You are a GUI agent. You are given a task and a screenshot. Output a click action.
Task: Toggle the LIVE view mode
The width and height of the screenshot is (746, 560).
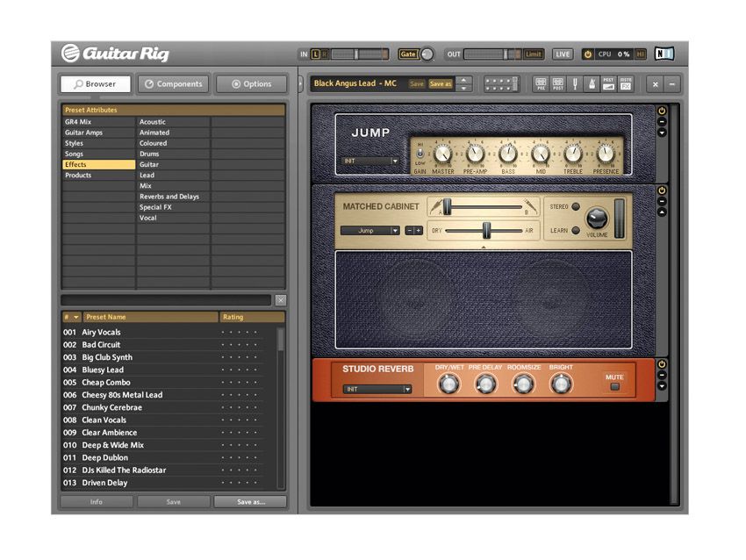click(x=562, y=54)
